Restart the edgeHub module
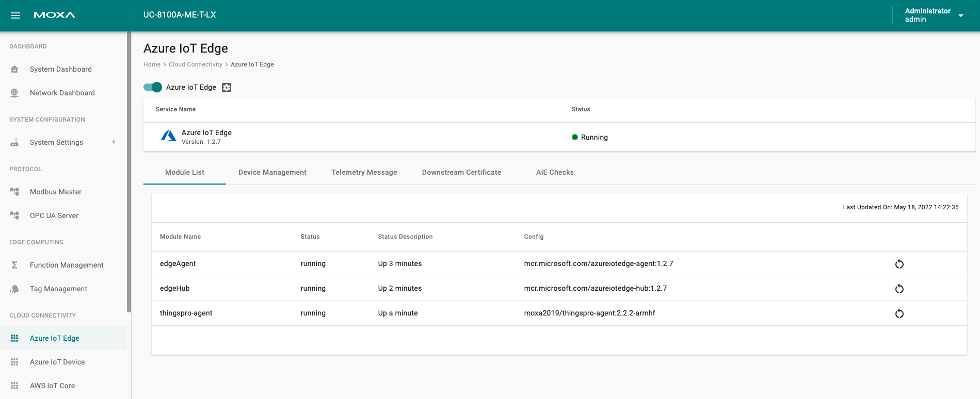This screenshot has width=980, height=399. click(899, 289)
